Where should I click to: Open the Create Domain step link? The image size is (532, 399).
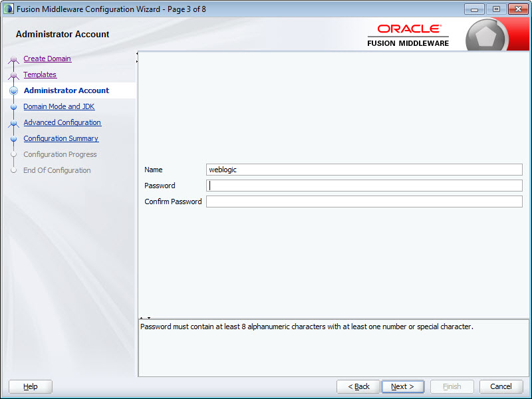47,59
